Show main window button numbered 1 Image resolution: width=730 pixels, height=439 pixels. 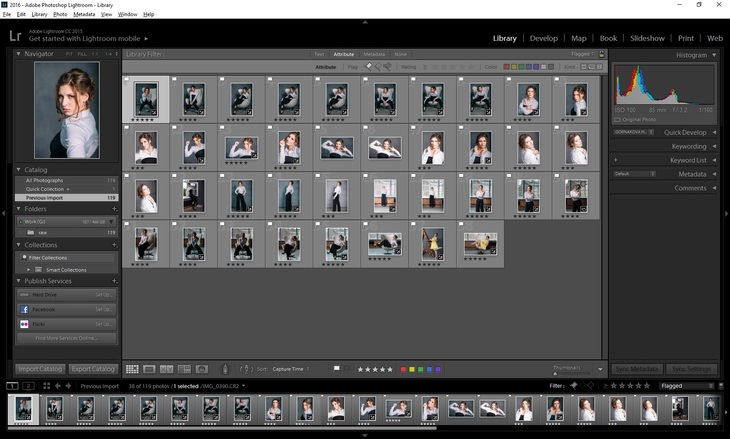(12, 386)
